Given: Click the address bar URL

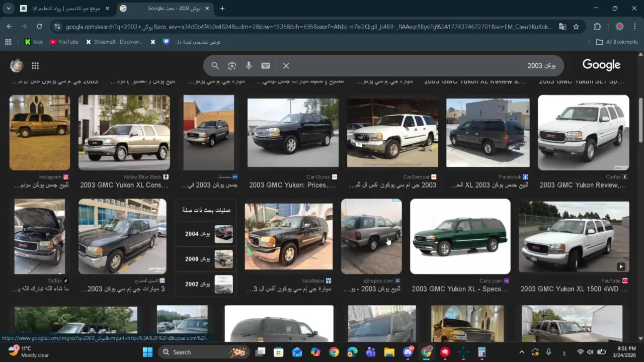Looking at the screenshot, I should pos(309,27).
